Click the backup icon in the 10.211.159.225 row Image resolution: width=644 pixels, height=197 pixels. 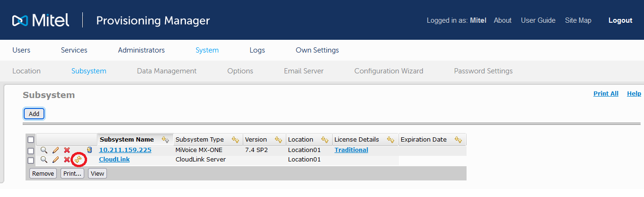pos(89,150)
